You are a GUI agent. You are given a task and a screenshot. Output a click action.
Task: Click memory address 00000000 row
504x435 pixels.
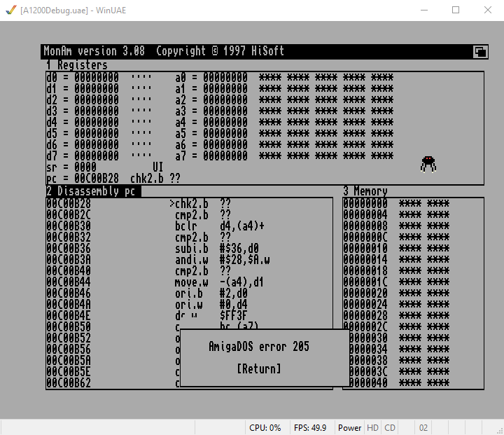tap(396, 204)
